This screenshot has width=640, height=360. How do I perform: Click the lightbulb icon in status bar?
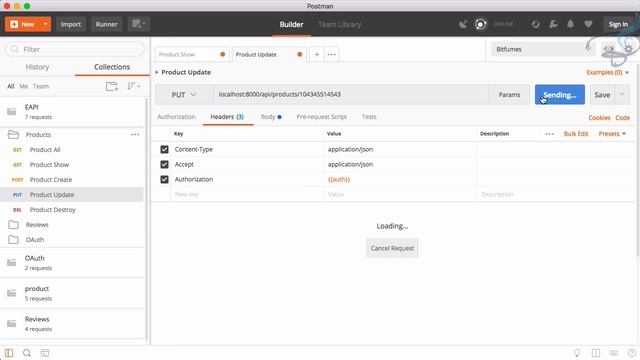pos(577,353)
